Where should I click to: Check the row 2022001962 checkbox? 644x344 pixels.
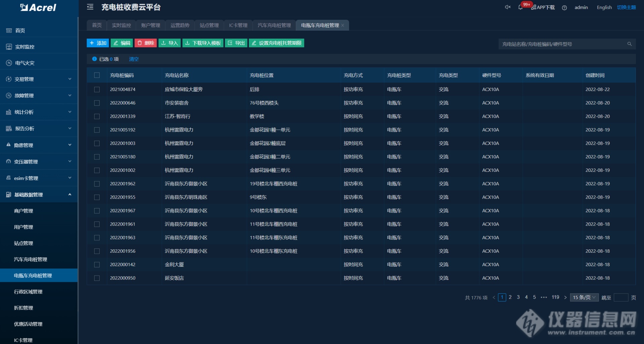coord(97,184)
